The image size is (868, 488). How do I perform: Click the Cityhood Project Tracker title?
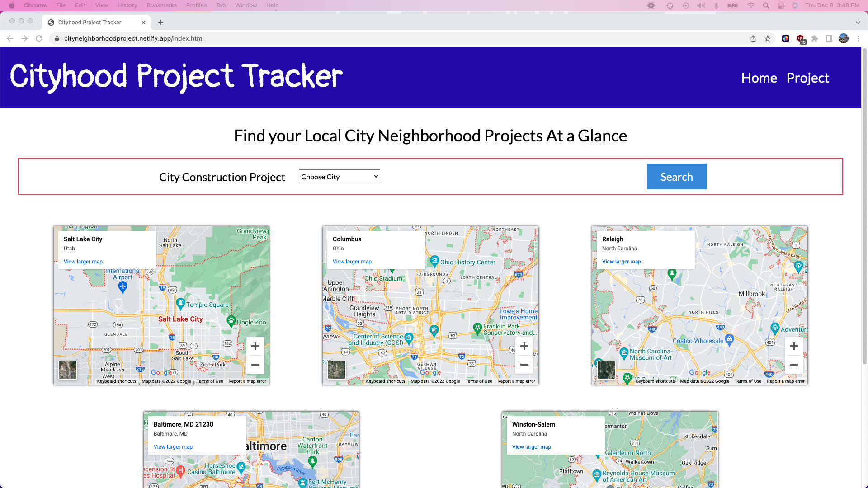pos(176,77)
